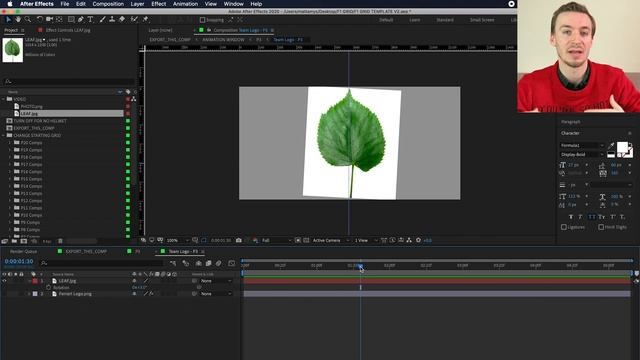Select the Rectangle shape tool
The image size is (640, 360).
pyautogui.click(x=71, y=19)
